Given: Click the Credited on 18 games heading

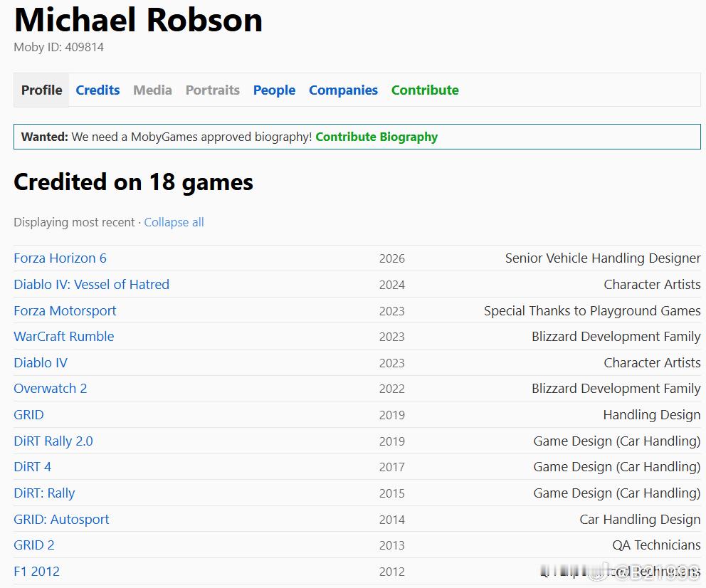Looking at the screenshot, I should tap(133, 182).
